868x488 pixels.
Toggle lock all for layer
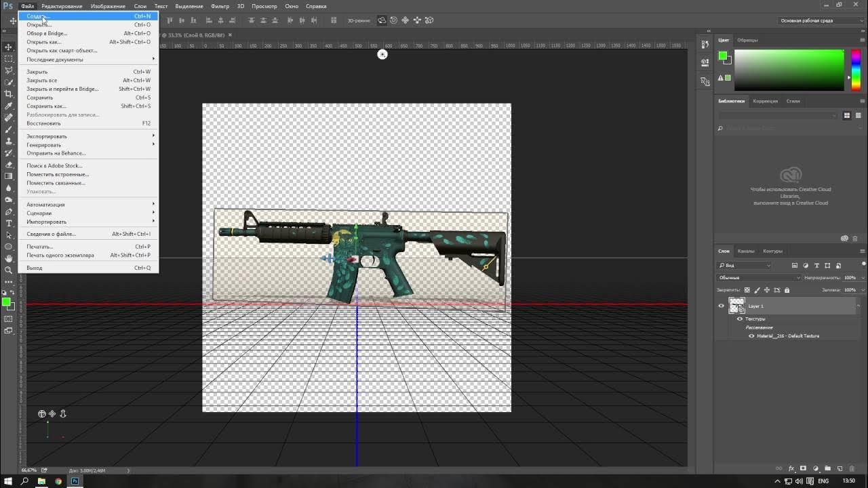click(x=787, y=290)
